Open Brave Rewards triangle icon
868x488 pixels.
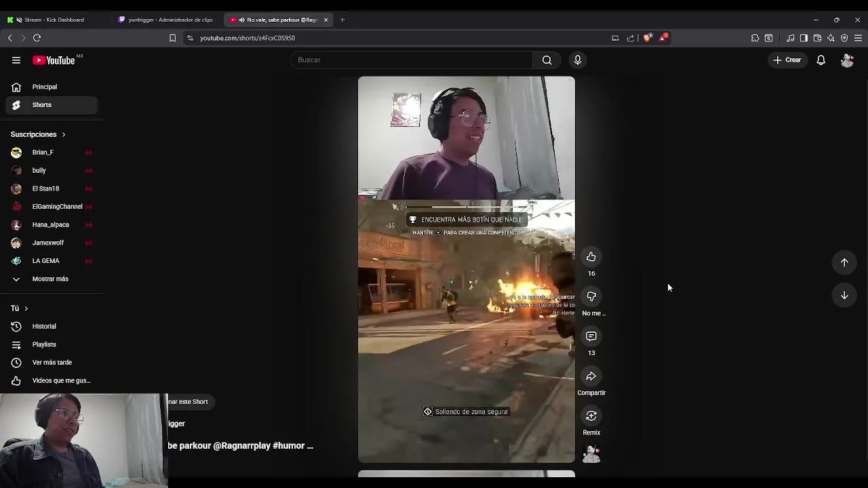click(x=663, y=37)
